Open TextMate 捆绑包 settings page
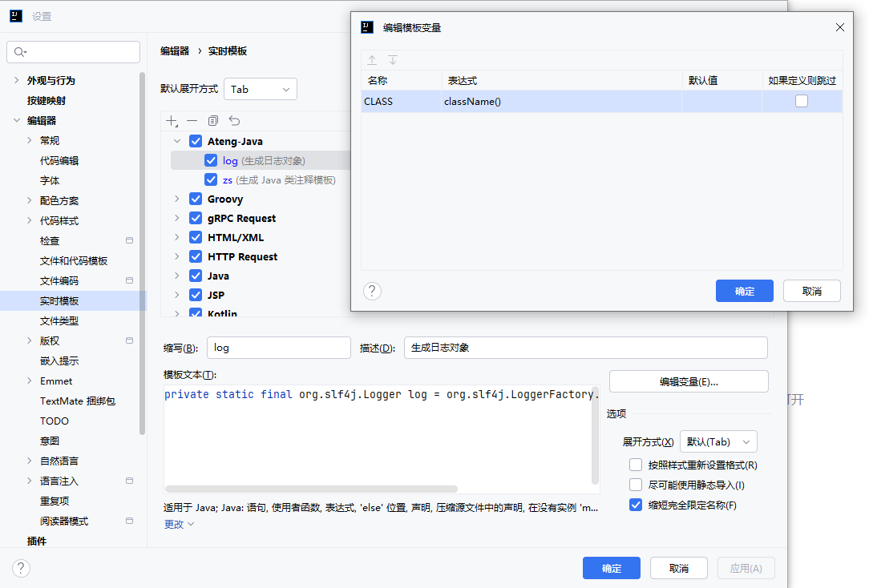869x588 pixels. click(78, 401)
